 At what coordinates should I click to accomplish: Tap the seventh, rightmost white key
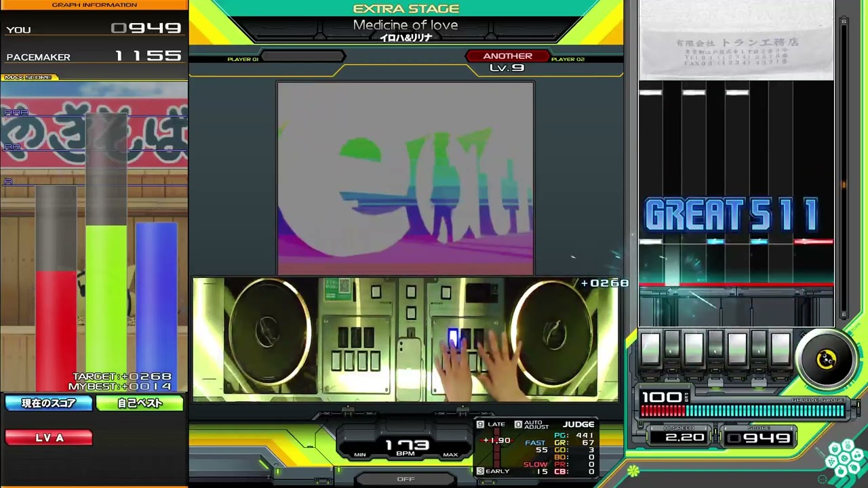(781, 348)
